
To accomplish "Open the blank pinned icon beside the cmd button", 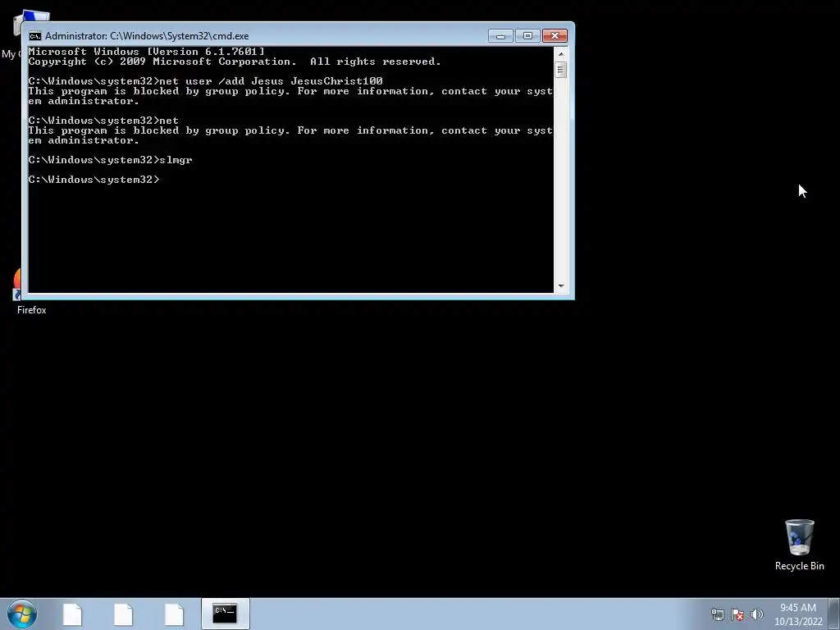I will pos(174,614).
